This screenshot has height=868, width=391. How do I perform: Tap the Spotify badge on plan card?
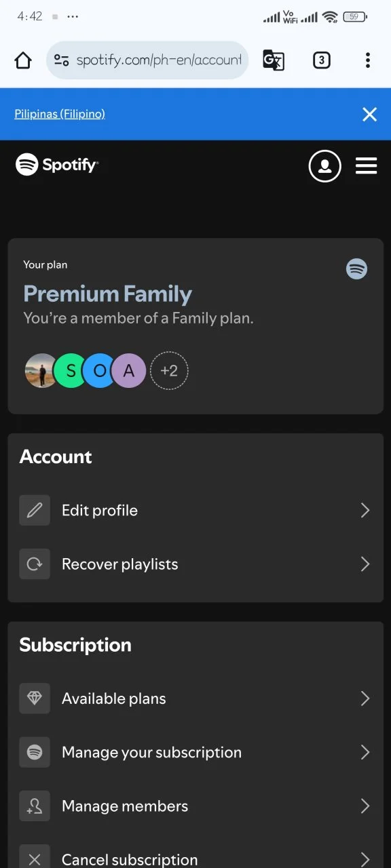[x=357, y=269]
